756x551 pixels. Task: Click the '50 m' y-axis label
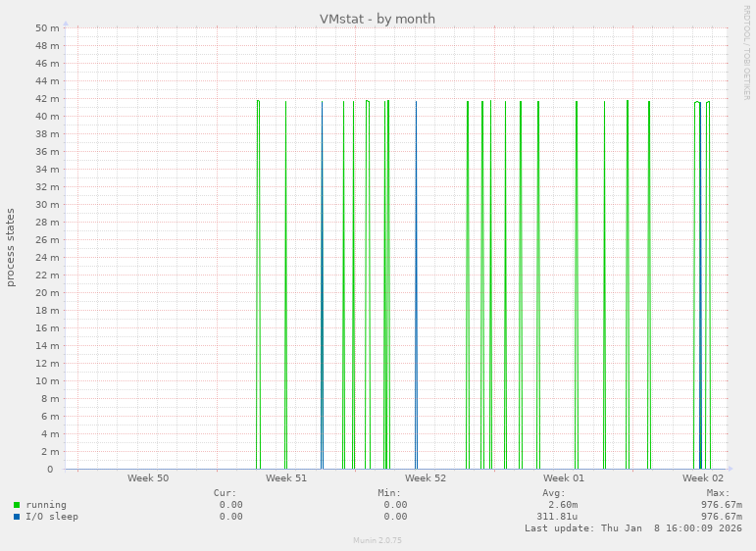point(47,28)
